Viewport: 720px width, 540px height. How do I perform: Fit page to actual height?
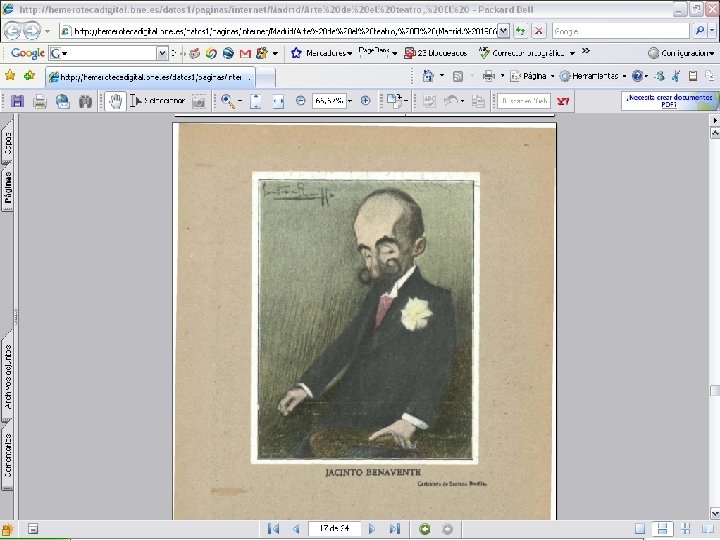255,101
